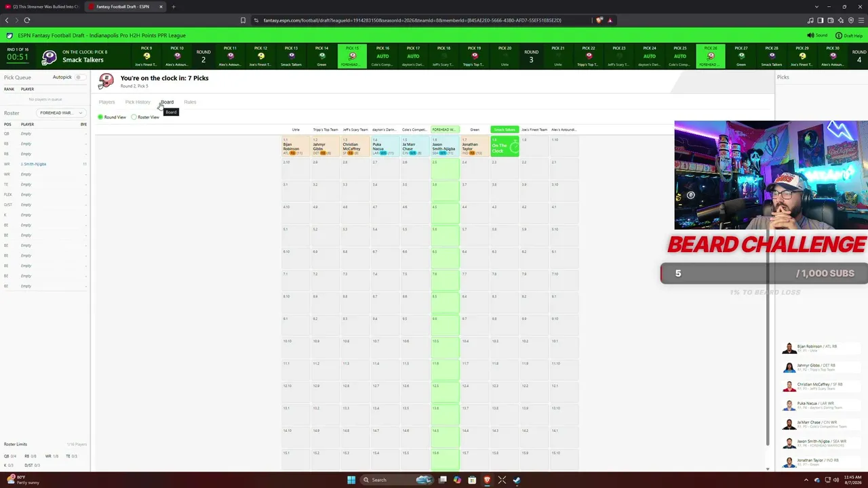The height and width of the screenshot is (488, 868).
Task: Open the roster team dropdown
Action: (60, 113)
